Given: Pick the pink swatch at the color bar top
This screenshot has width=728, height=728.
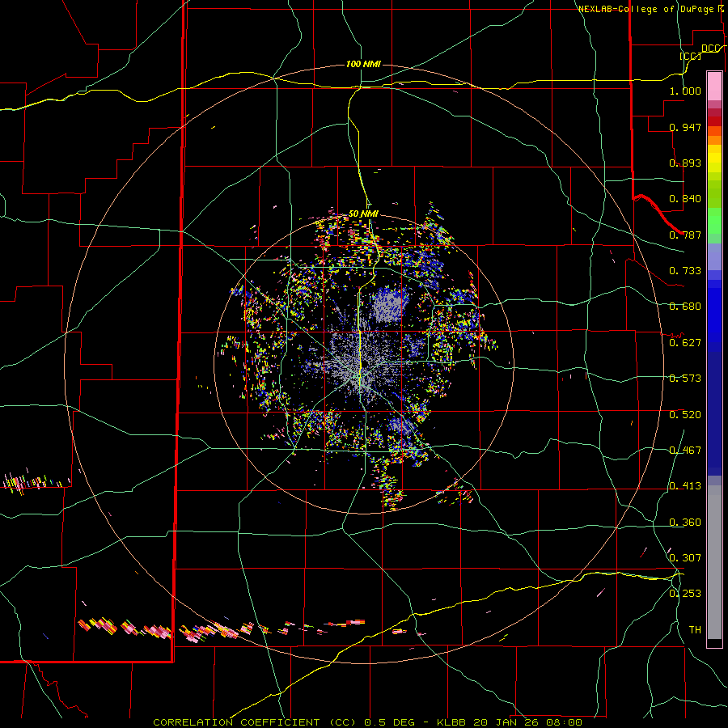Looking at the screenshot, I should click(x=714, y=86).
